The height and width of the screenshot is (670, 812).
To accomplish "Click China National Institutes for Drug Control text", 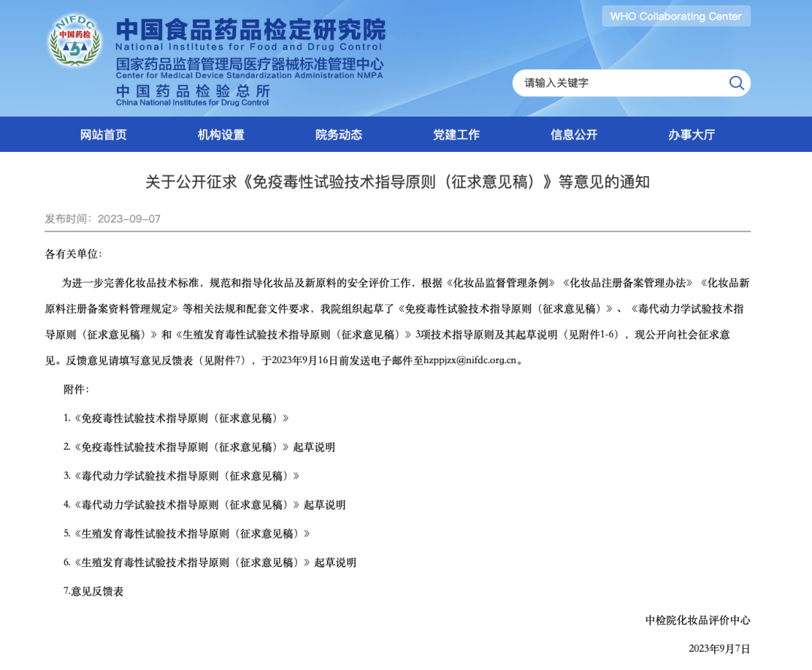I will 192,102.
